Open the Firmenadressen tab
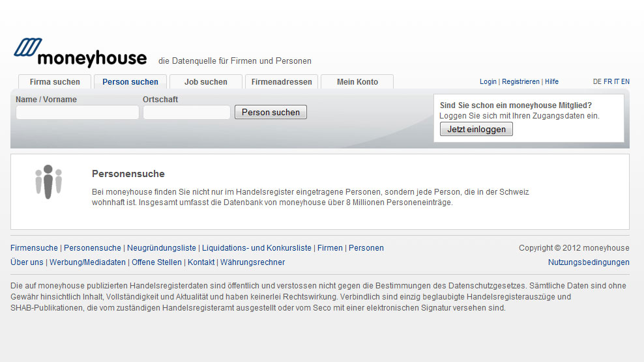The width and height of the screenshot is (644, 362). 282,81
